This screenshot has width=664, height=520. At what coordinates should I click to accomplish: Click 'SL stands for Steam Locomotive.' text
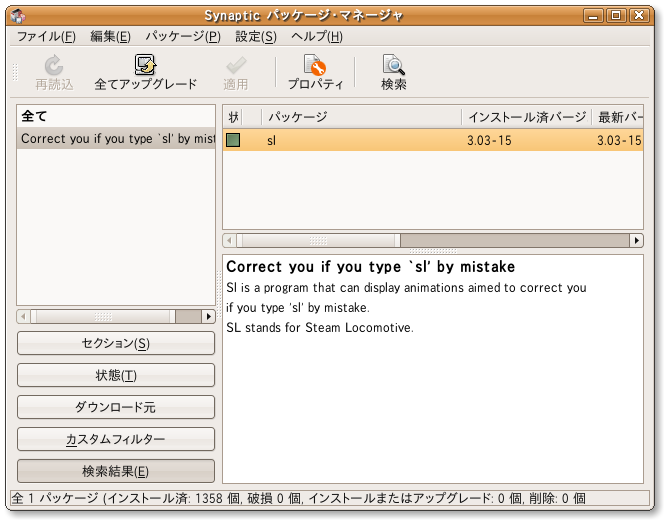tap(320, 328)
